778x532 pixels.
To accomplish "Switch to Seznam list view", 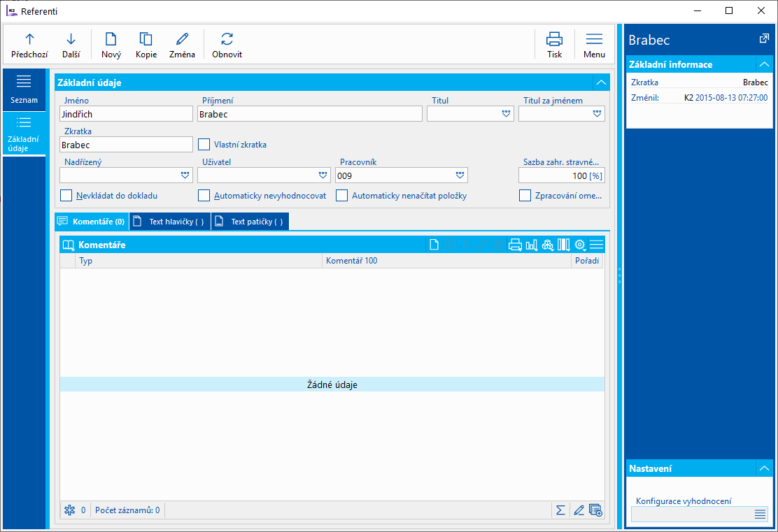I will (24, 89).
